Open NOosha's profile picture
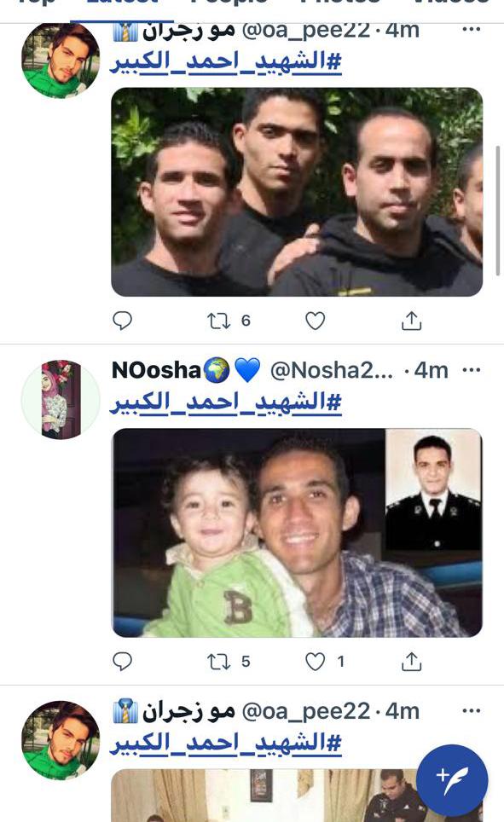This screenshot has width=504, height=822. [x=61, y=399]
